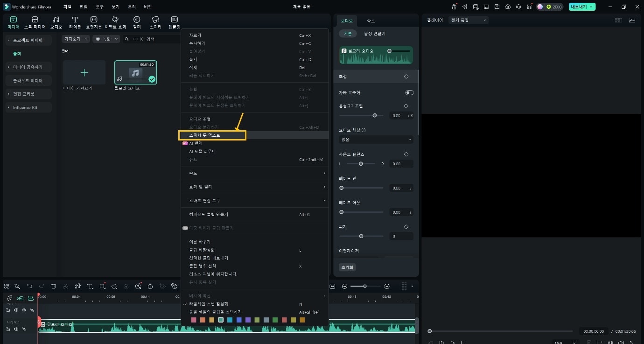
Task: Click the paper plane share icon
Action: [x=465, y=7]
